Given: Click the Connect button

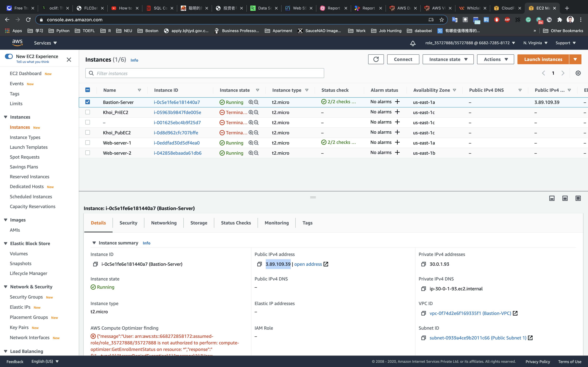Looking at the screenshot, I should (403, 59).
